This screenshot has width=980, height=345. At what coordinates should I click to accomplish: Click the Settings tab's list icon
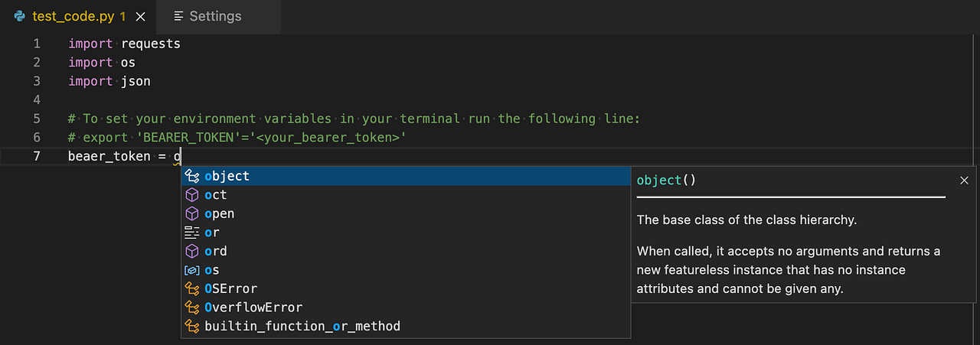pos(178,16)
